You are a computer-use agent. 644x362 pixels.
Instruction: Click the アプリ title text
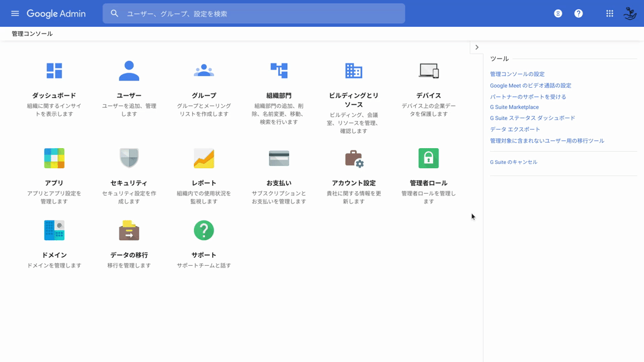54,183
